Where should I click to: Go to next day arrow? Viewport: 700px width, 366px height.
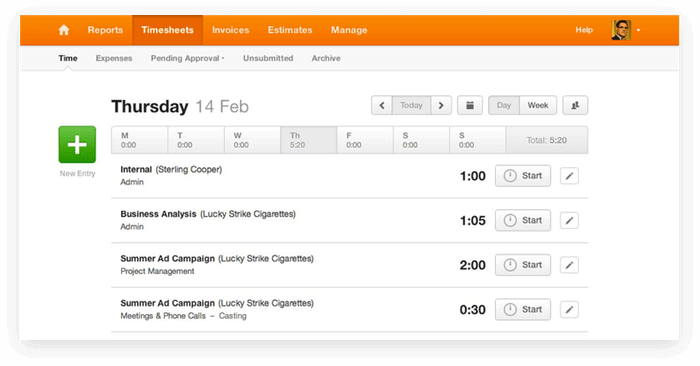441,105
